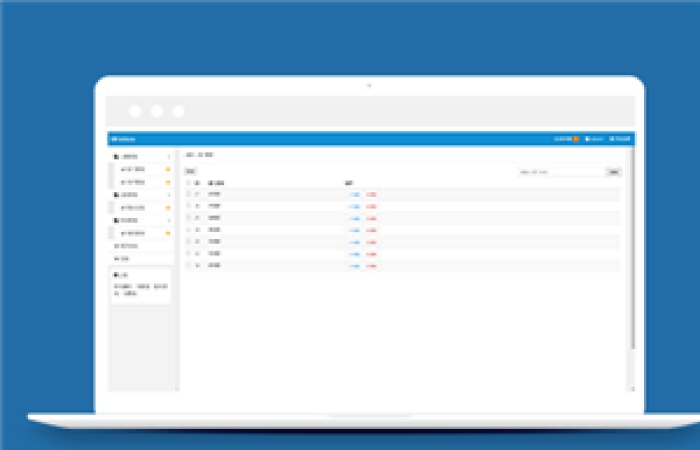The width and height of the screenshot is (700, 450).
Task: Open the submenu item under the third sidebar group
Action: click(x=142, y=233)
